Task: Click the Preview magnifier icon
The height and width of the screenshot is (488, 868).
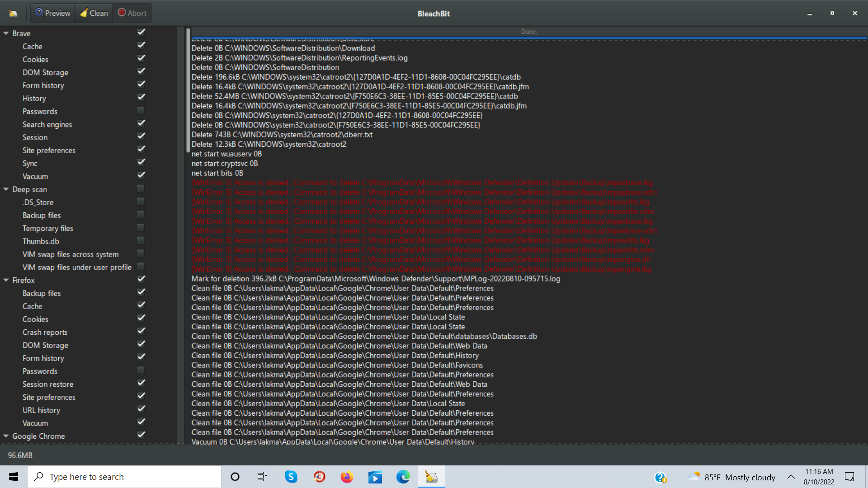Action: click(x=40, y=13)
